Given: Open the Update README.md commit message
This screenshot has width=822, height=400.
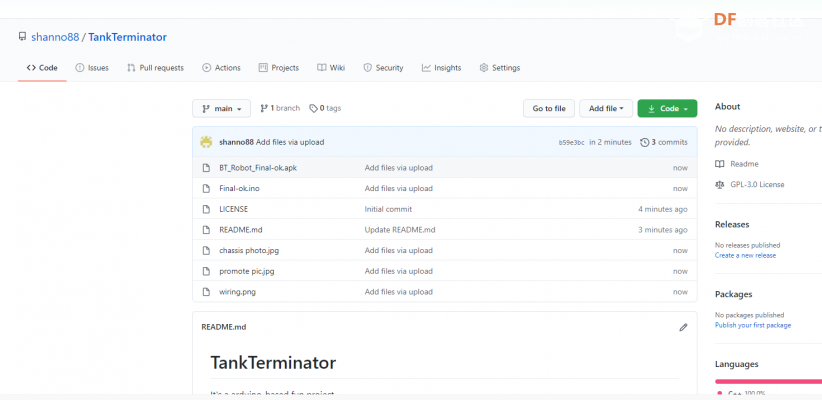Looking at the screenshot, I should [x=400, y=230].
